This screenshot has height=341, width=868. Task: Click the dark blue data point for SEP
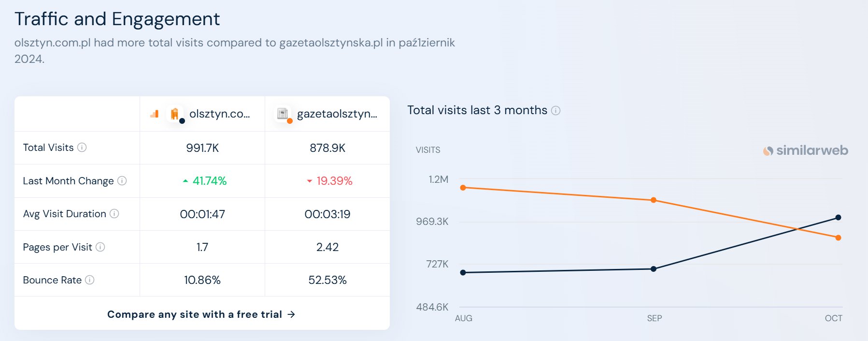click(654, 269)
